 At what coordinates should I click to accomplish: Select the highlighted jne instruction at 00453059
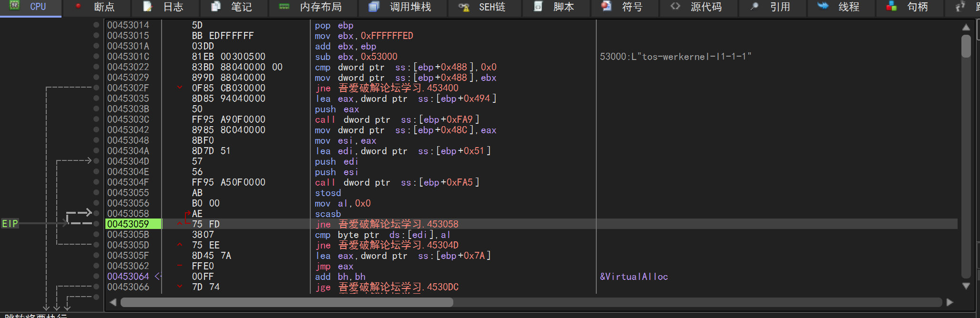pos(386,224)
